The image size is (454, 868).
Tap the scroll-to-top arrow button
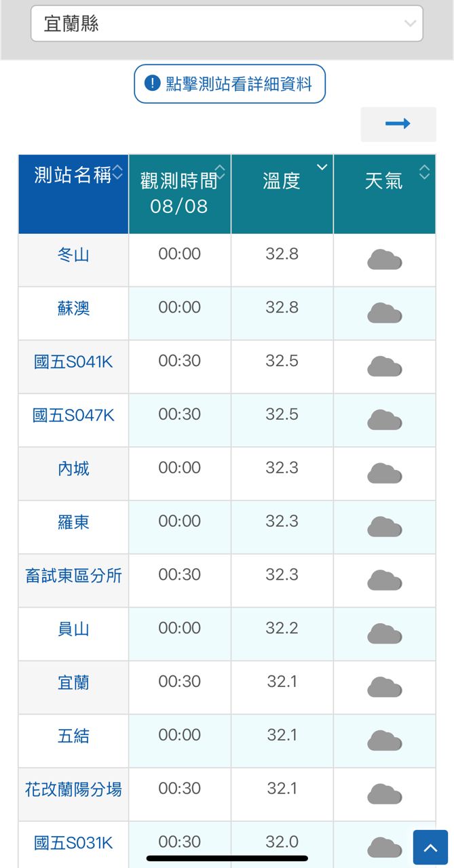click(x=430, y=848)
